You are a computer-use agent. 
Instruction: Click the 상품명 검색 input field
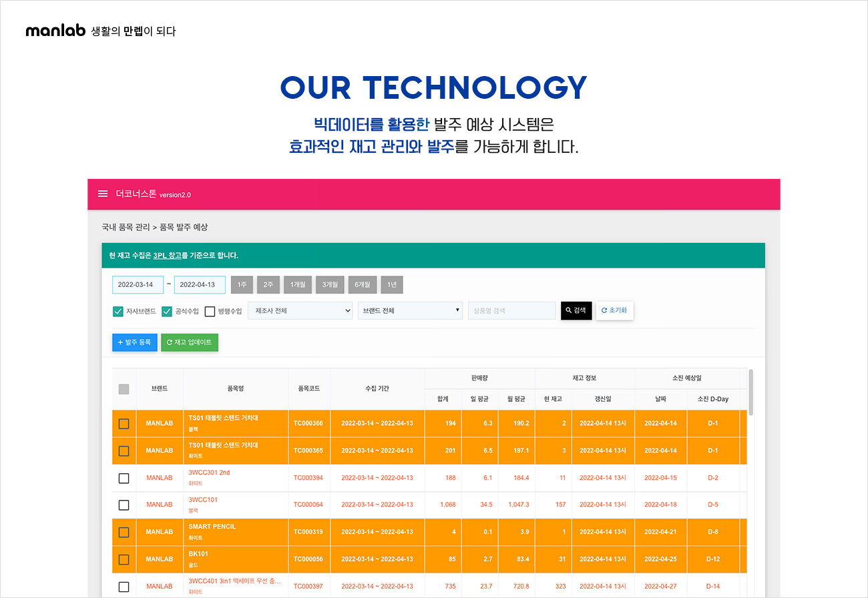[x=511, y=311]
